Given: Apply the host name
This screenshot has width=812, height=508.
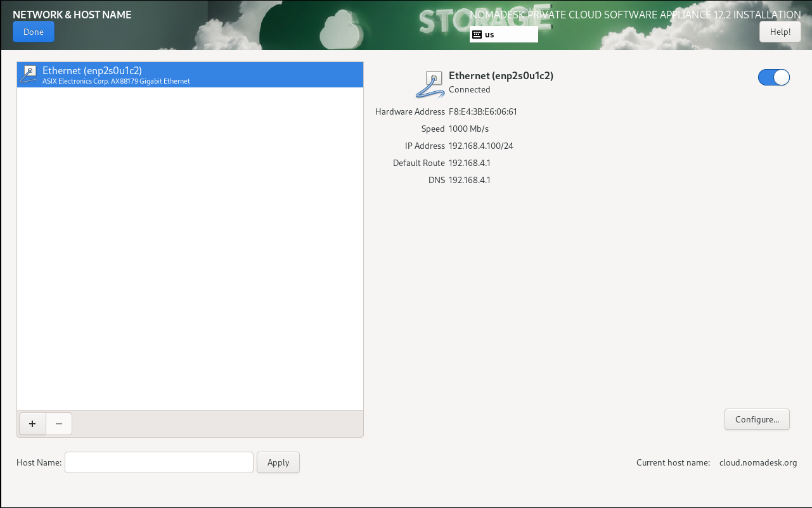Looking at the screenshot, I should click(x=278, y=462).
